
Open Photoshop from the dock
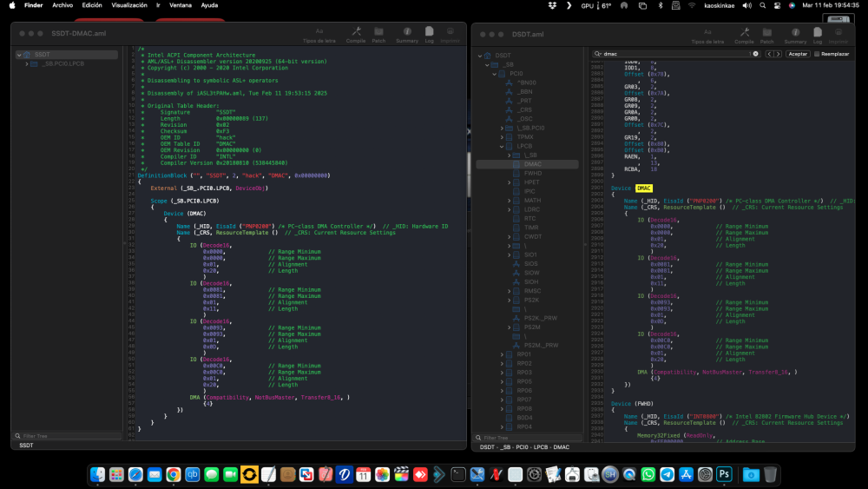(724, 474)
